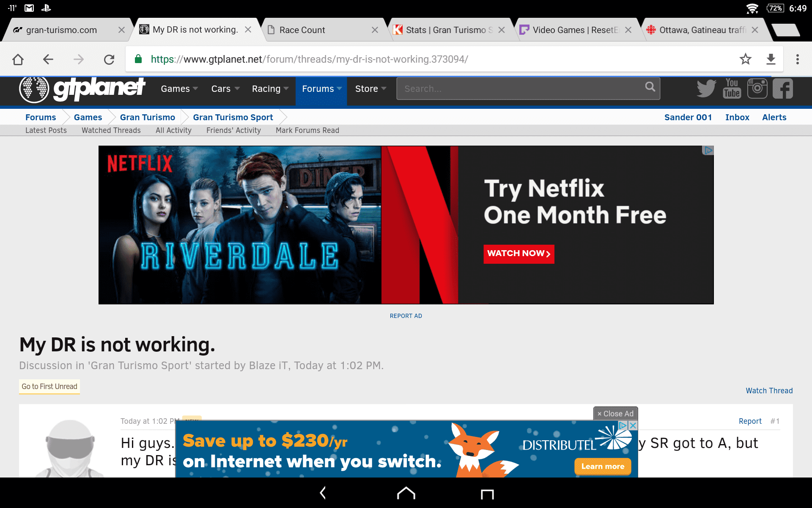Viewport: 812px width, 508px height.
Task: Open the GTPlanet Twitter page icon
Action: 706,88
